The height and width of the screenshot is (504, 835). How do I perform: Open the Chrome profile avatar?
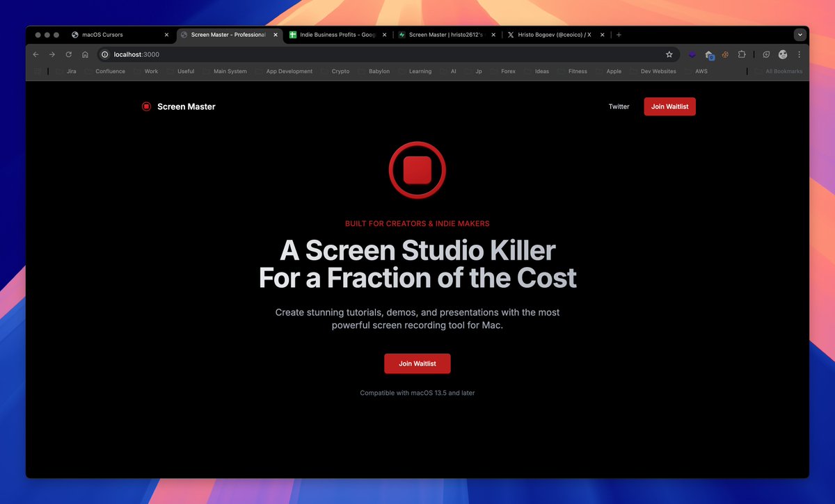click(783, 54)
